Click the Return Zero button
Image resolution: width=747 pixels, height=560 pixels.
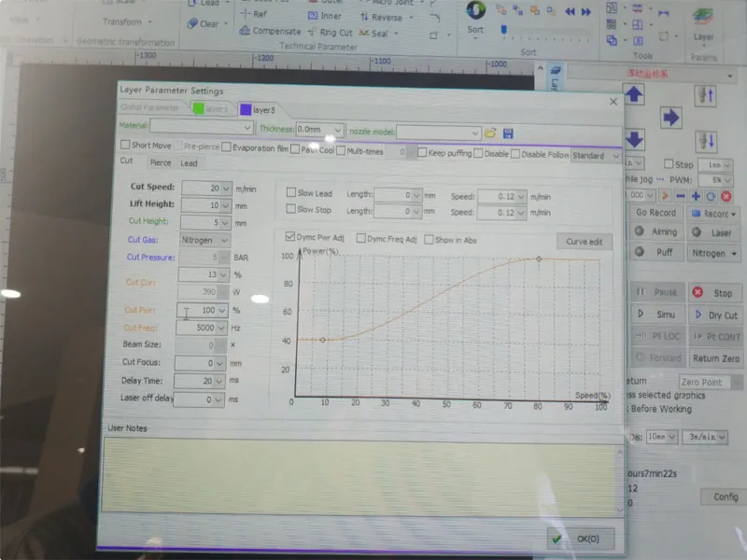click(716, 358)
